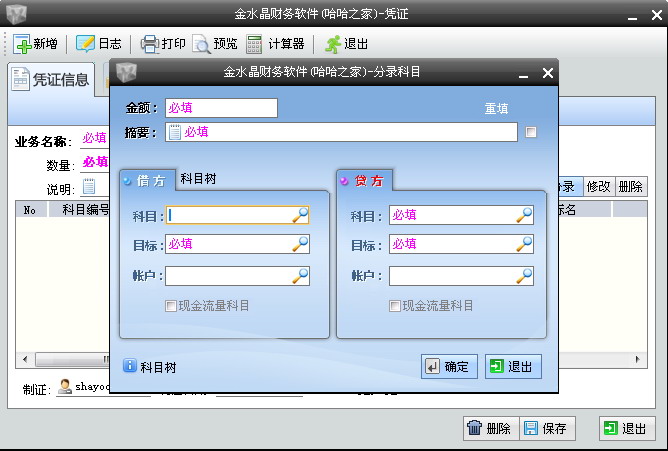Minimize the 分录科目 dialog
This screenshot has width=668, height=451.
(x=524, y=75)
